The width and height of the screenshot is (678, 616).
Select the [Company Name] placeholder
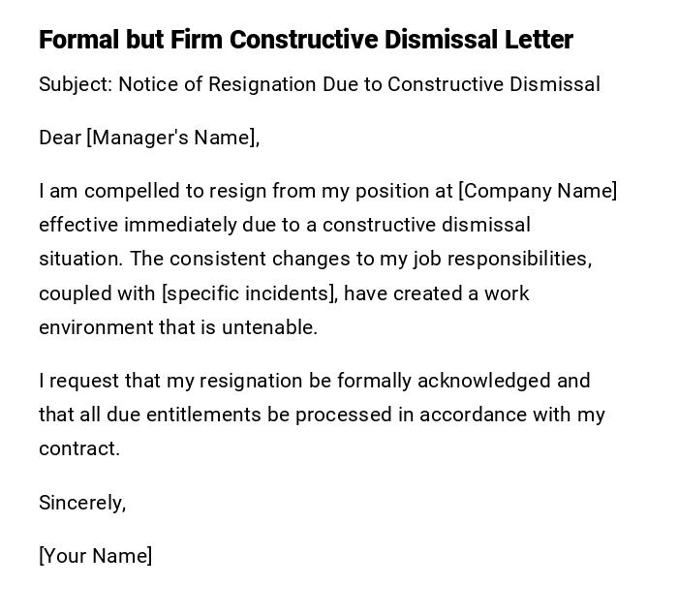[x=538, y=191]
